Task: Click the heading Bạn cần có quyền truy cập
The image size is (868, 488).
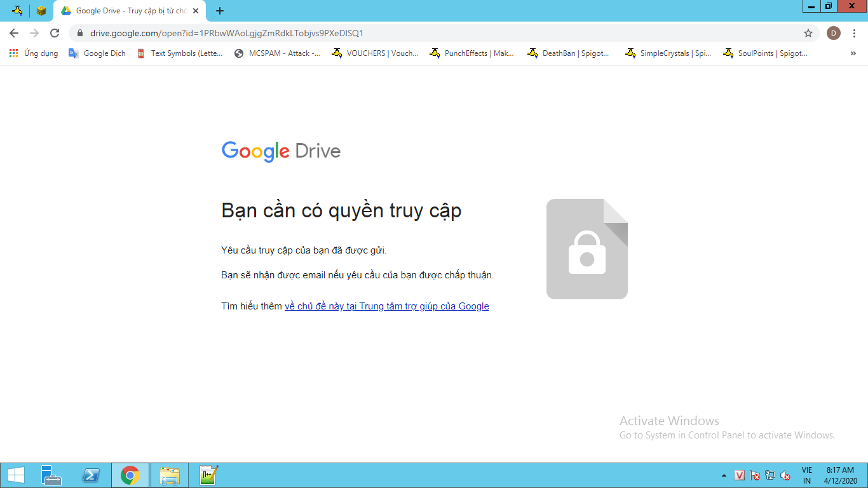Action: tap(341, 211)
